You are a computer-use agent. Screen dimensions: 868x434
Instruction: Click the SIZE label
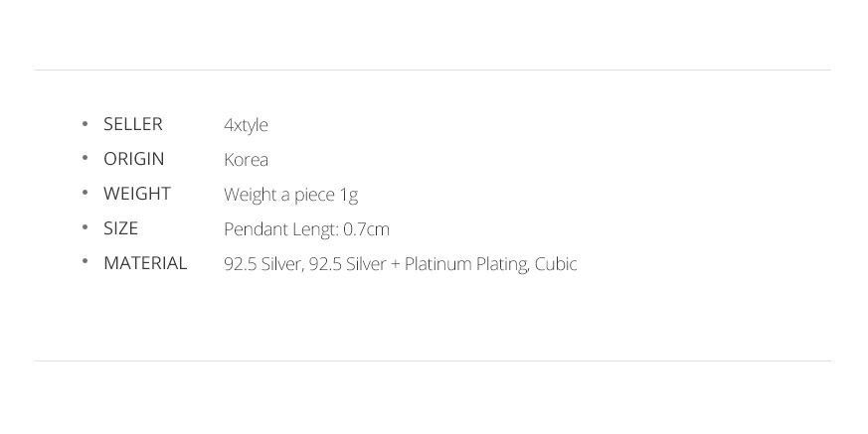[120, 228]
